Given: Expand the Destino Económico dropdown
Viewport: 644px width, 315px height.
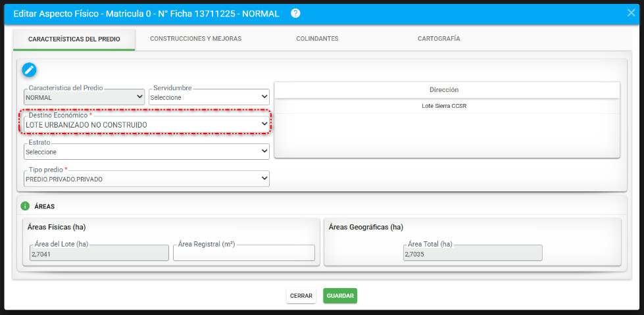Looking at the screenshot, I should point(146,124).
